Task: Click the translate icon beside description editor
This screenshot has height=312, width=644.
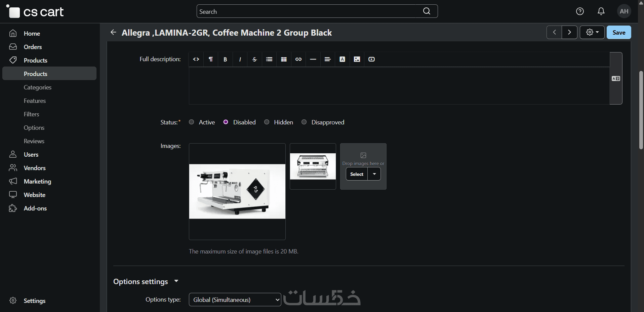Action: coord(616,79)
